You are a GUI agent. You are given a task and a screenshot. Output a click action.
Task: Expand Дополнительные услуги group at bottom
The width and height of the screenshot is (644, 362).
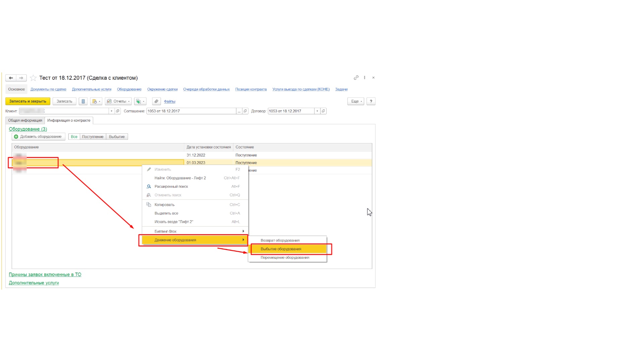coord(34,283)
